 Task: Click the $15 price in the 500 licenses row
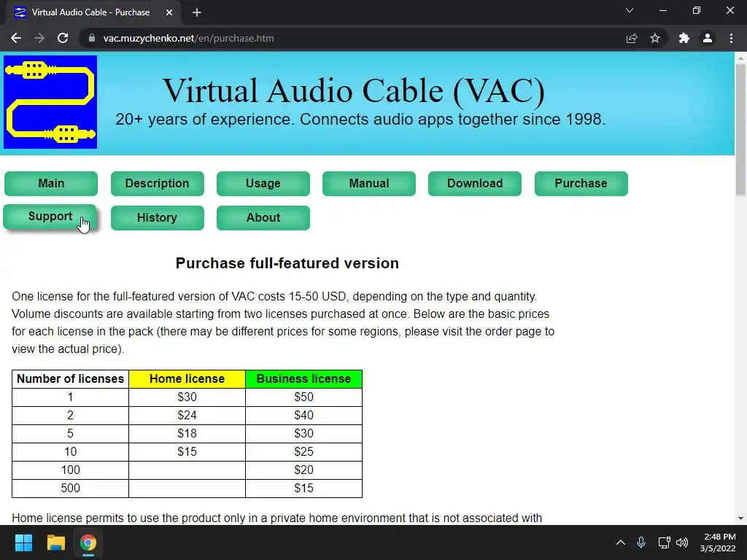click(304, 488)
